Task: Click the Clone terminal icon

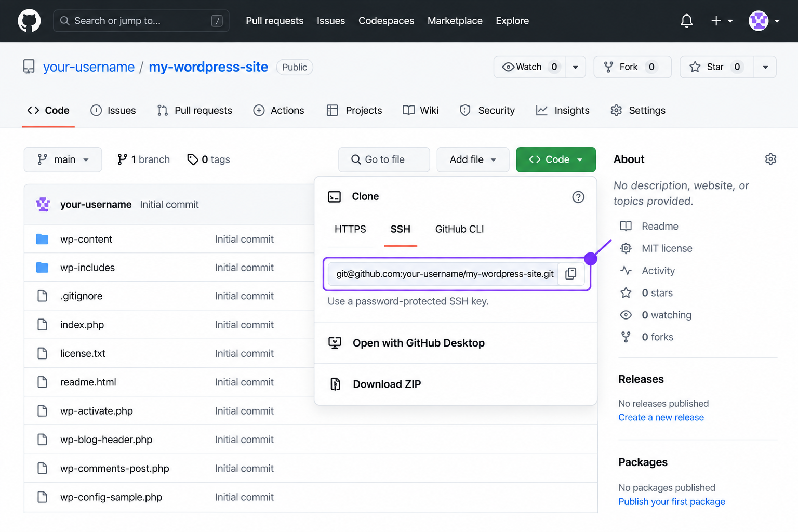Action: (x=334, y=197)
